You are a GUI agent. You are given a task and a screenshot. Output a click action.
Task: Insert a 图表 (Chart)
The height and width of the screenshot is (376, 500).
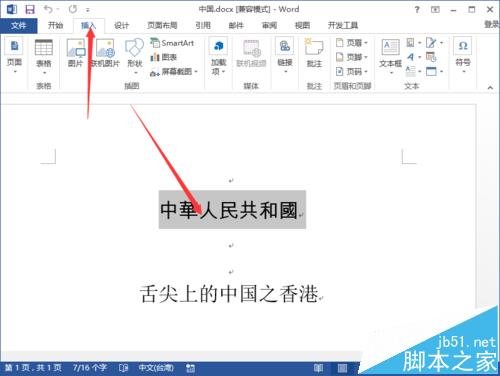[x=164, y=57]
